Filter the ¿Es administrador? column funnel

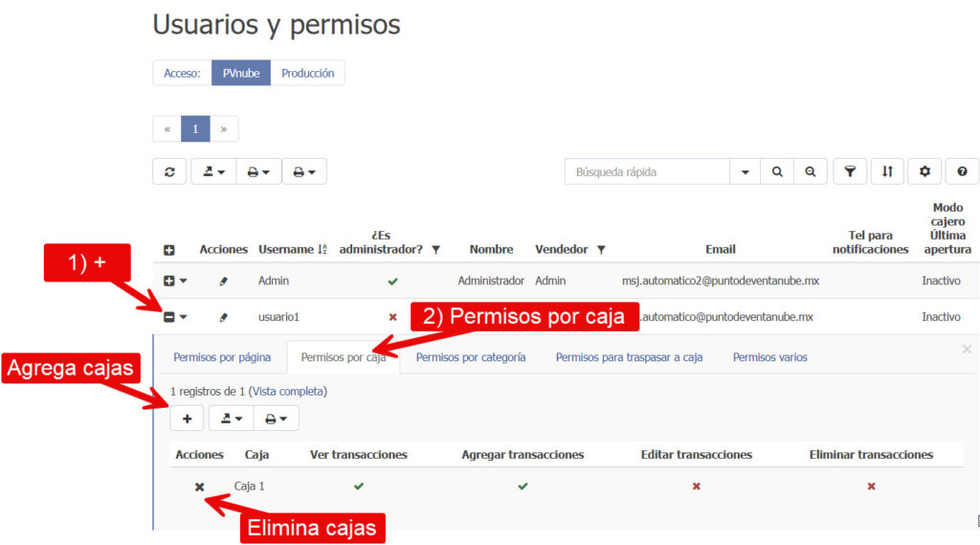pos(436,250)
